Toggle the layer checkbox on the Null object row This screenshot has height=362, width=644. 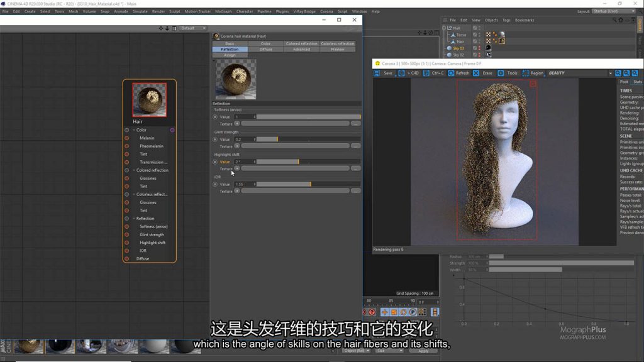point(475,28)
